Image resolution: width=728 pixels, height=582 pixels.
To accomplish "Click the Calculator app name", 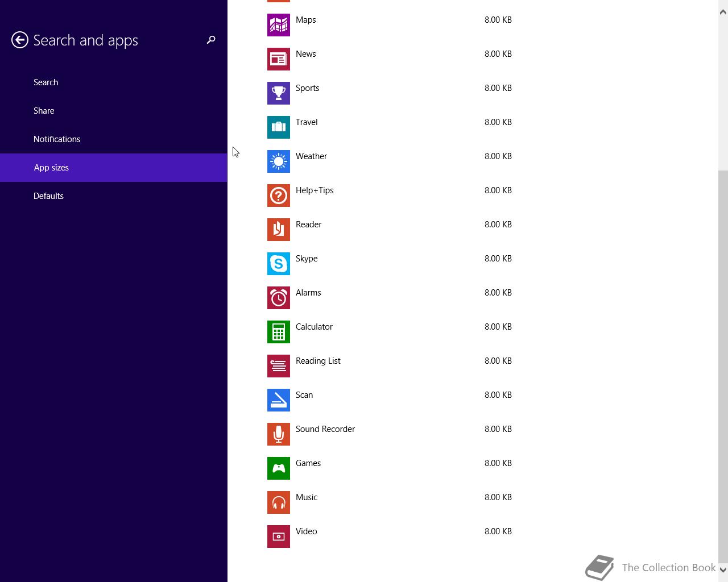I will click(x=315, y=327).
